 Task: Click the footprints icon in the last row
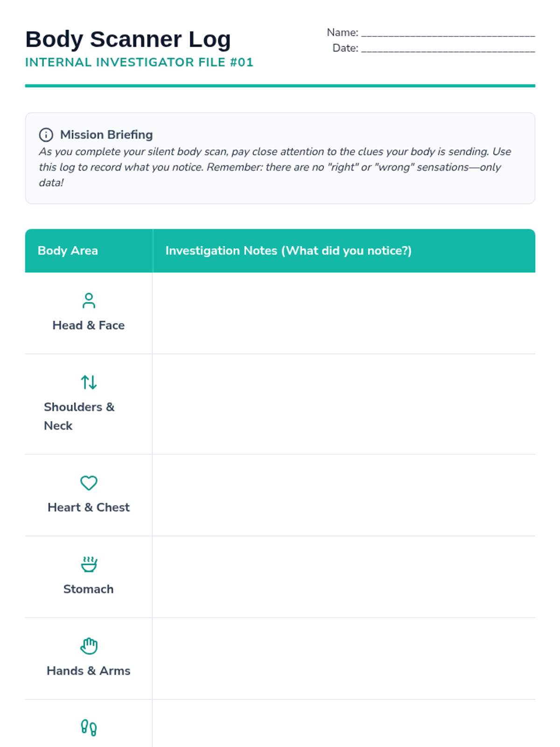coord(89,728)
